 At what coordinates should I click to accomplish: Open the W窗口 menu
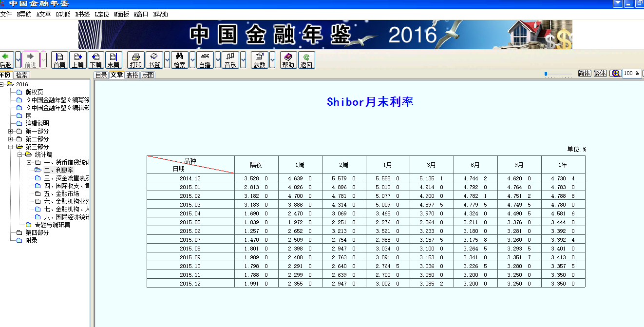[x=141, y=14]
